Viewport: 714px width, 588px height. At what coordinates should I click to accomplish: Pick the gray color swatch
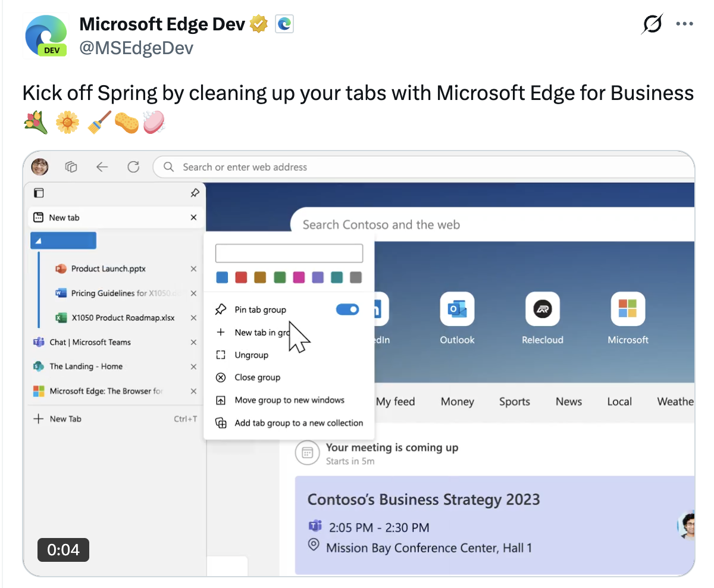click(356, 277)
